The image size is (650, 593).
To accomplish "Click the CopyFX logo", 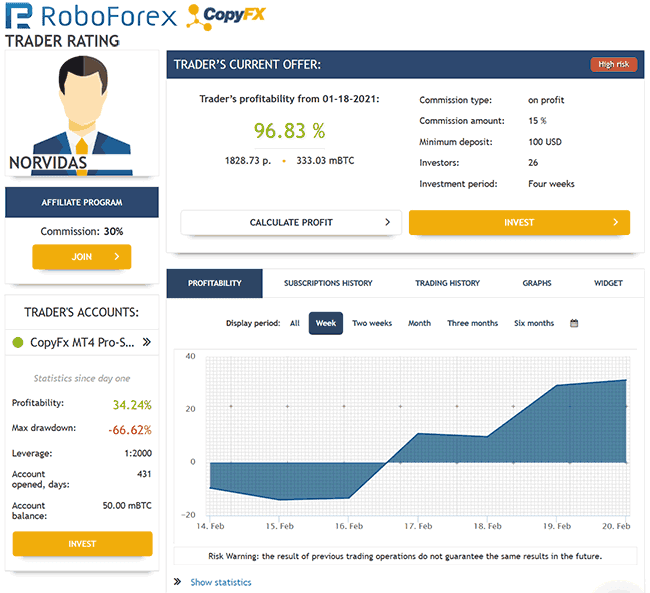I will click(226, 17).
